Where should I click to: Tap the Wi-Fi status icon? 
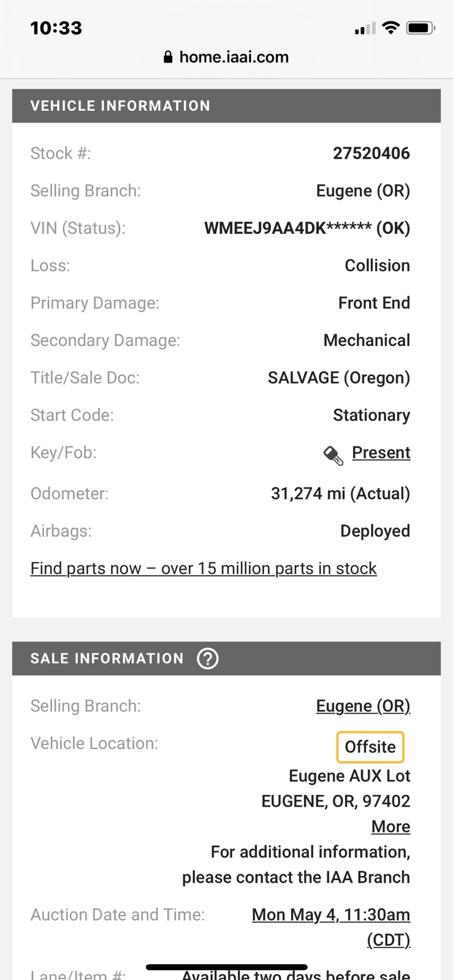pos(390,28)
